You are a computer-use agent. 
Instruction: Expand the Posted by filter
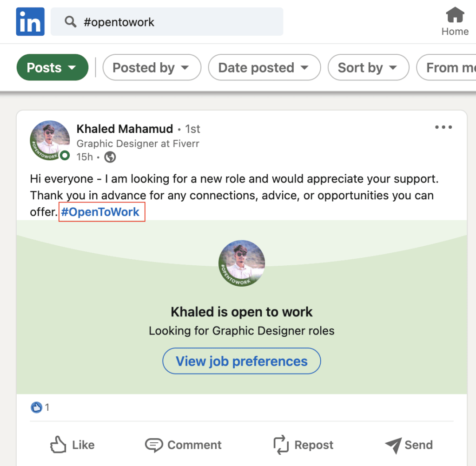[x=152, y=67]
